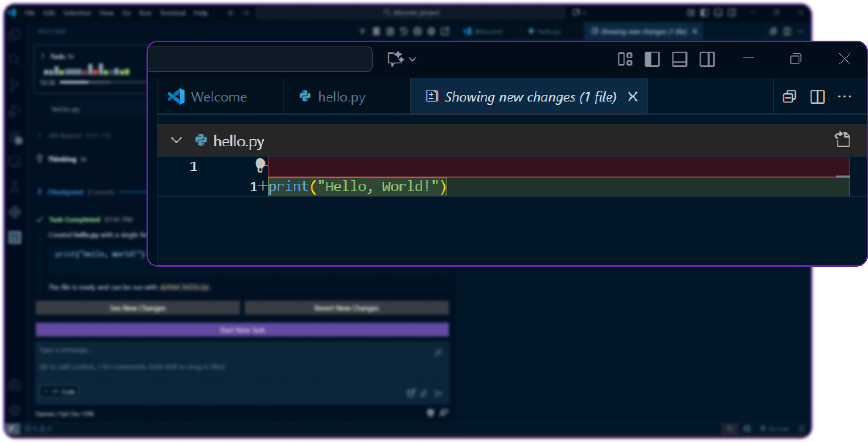Toggle the bottom panel visibility
868x442 pixels.
(679, 59)
